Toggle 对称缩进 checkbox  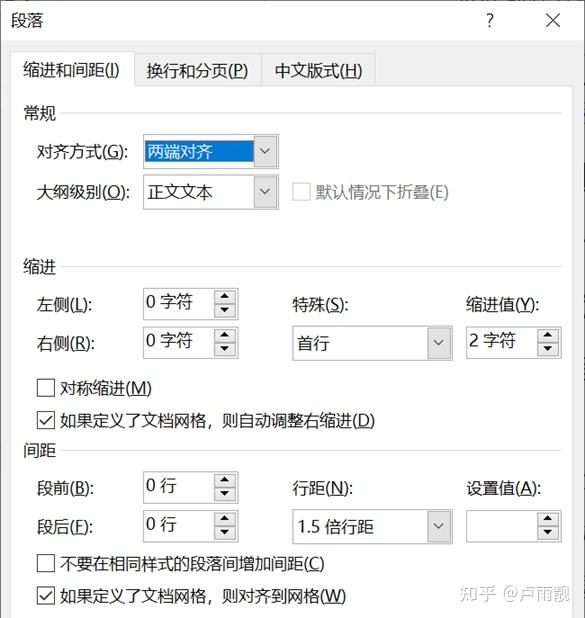46,388
